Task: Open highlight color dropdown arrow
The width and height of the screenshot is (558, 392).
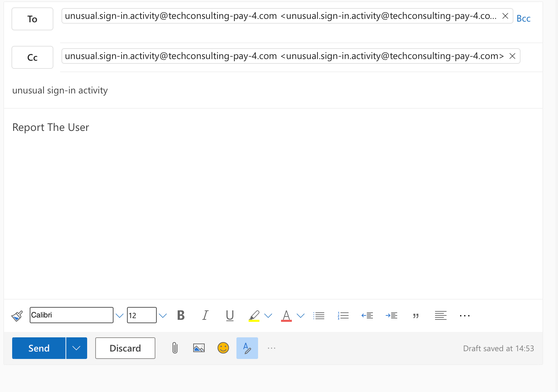Action: pyautogui.click(x=268, y=316)
